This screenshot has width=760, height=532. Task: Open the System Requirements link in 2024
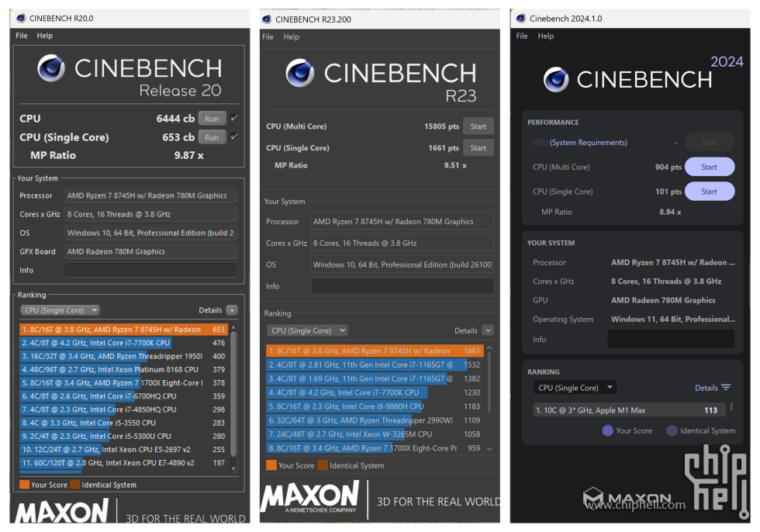(589, 143)
